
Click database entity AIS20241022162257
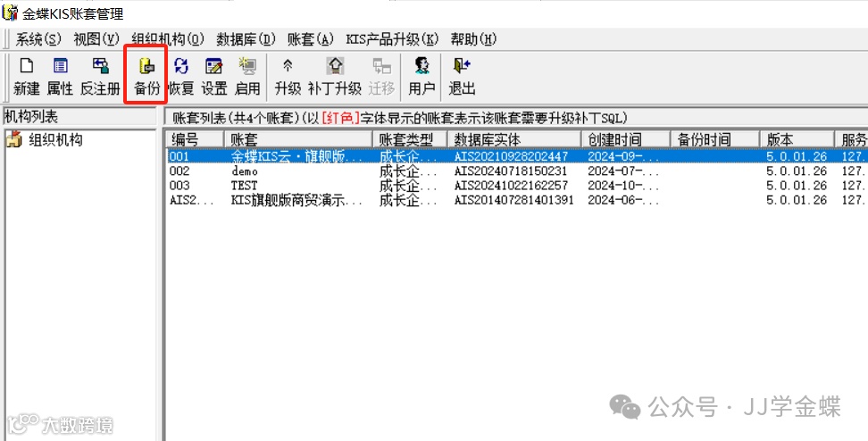(511, 186)
